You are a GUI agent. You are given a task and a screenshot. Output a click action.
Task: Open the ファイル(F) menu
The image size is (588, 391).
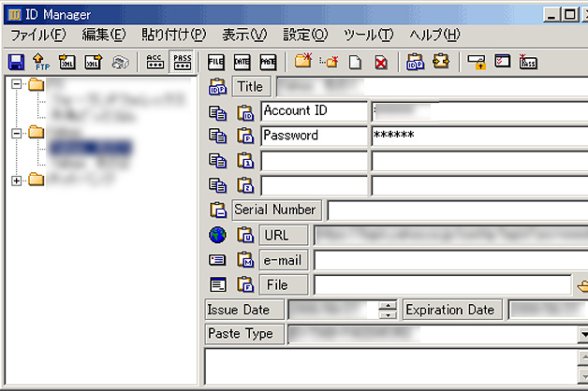pyautogui.click(x=38, y=36)
